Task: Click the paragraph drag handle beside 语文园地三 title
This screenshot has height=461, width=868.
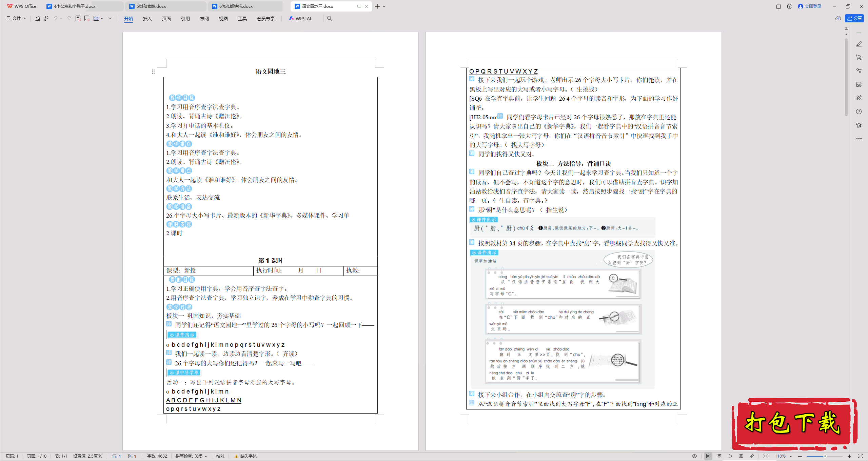Action: coord(153,72)
